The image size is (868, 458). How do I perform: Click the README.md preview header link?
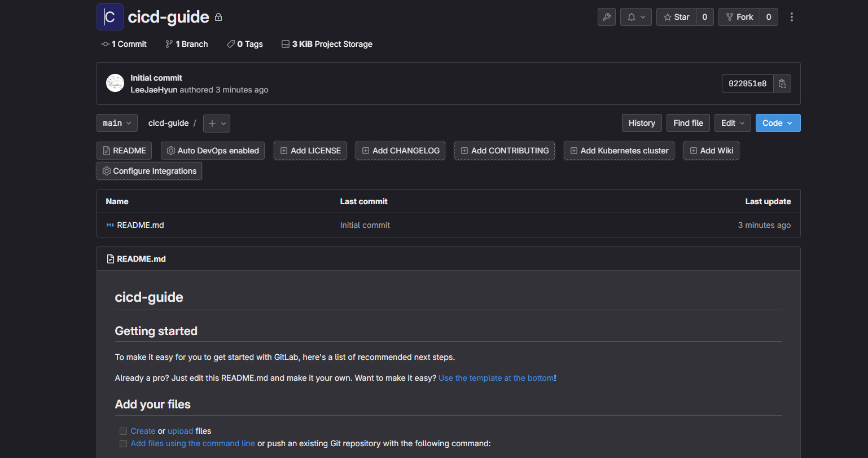tap(141, 259)
